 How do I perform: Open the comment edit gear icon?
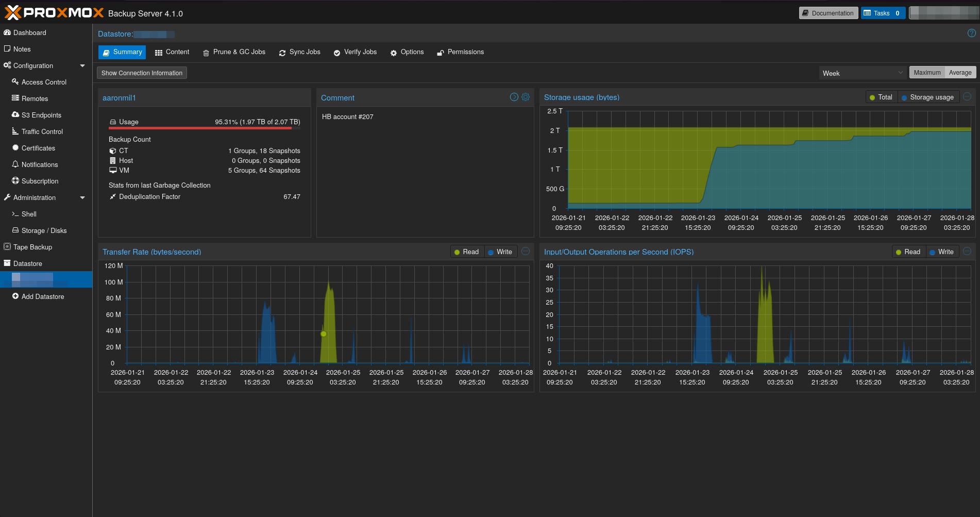click(x=526, y=97)
